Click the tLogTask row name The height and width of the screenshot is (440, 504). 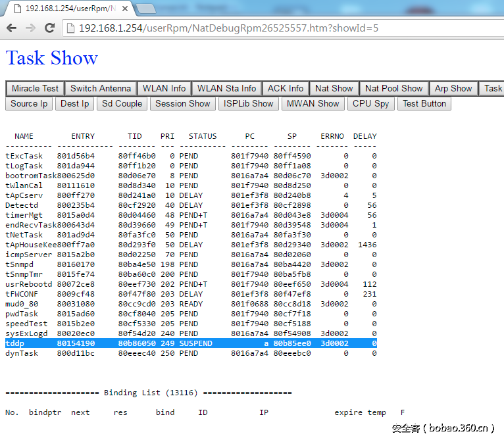coord(24,166)
